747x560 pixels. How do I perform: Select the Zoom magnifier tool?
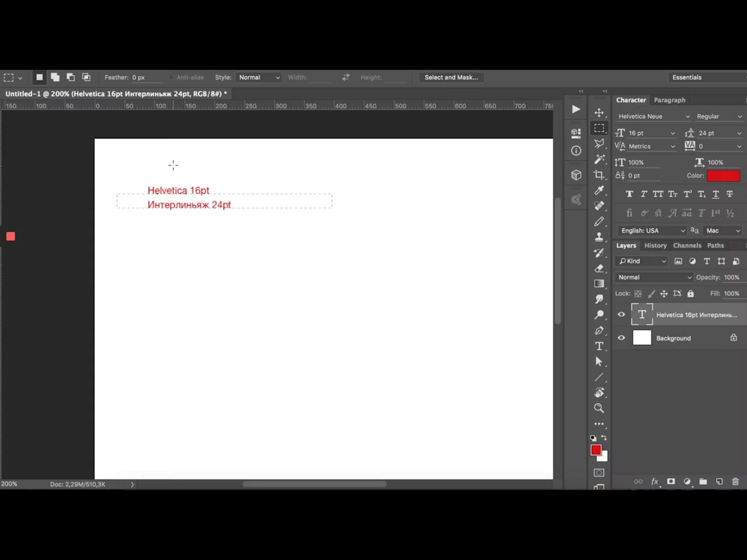(599, 408)
